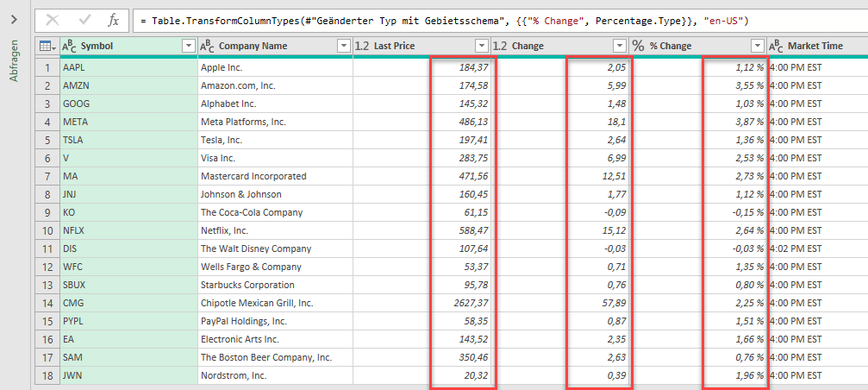Viewport: 868px width, 390px height.
Task: Click the 1.2 type icon of Change column
Action: tap(501, 47)
